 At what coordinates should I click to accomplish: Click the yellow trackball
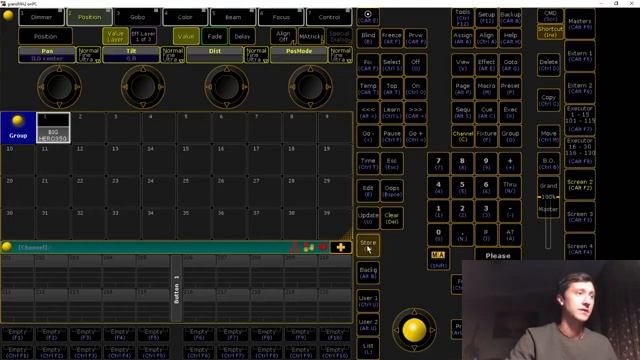pyautogui.click(x=414, y=329)
